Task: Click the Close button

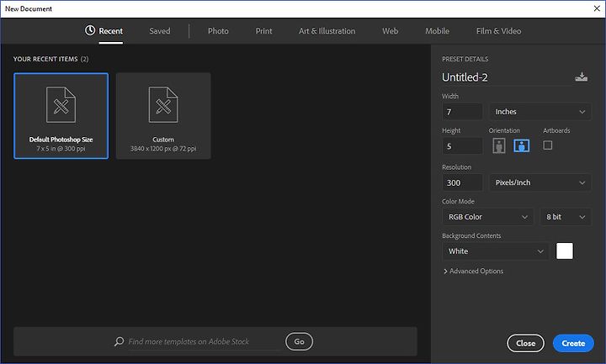Action: (x=525, y=343)
